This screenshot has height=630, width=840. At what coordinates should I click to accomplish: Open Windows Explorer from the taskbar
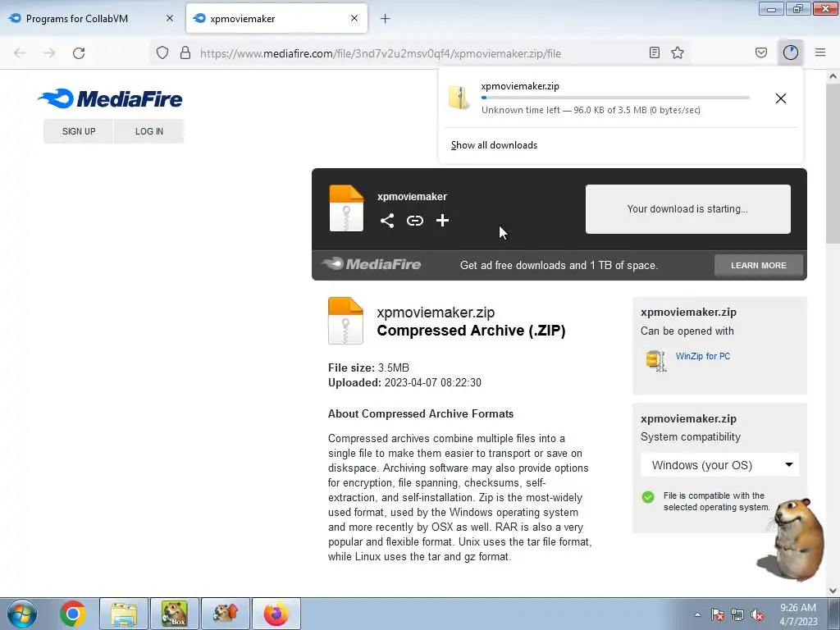pyautogui.click(x=124, y=614)
